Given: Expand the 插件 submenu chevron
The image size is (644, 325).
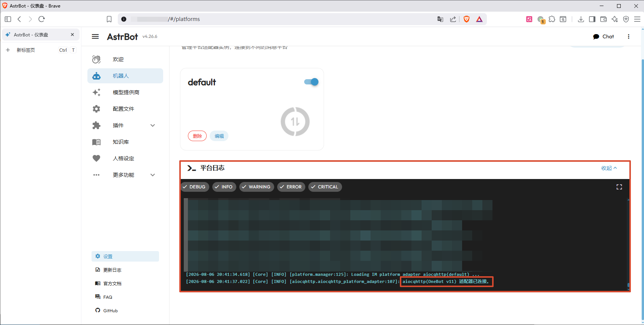Looking at the screenshot, I should click(153, 125).
